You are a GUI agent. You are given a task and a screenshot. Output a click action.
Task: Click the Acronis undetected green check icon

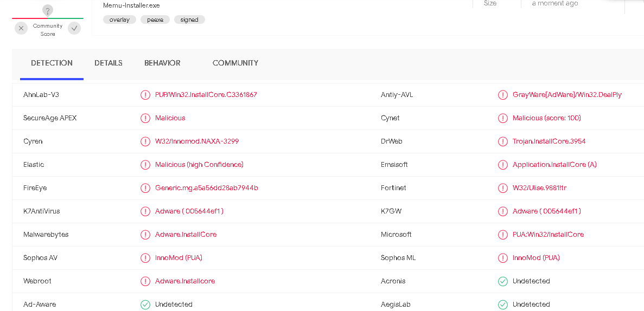click(503, 281)
